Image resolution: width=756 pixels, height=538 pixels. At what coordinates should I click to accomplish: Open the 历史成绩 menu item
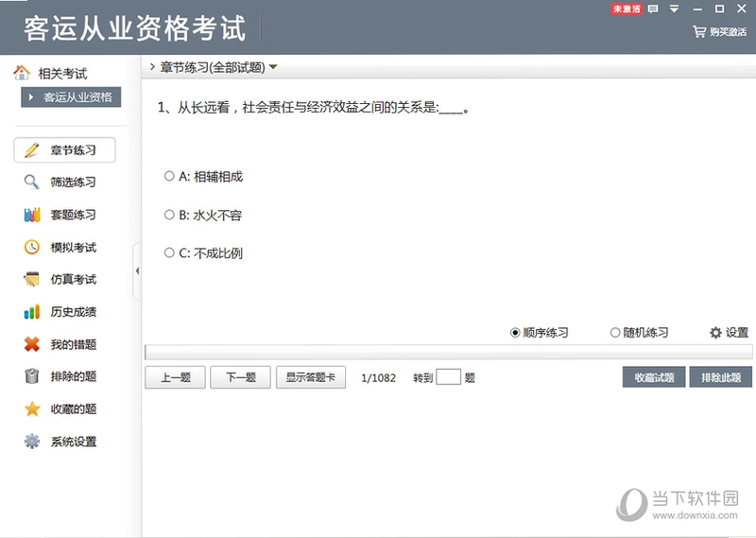click(x=74, y=312)
